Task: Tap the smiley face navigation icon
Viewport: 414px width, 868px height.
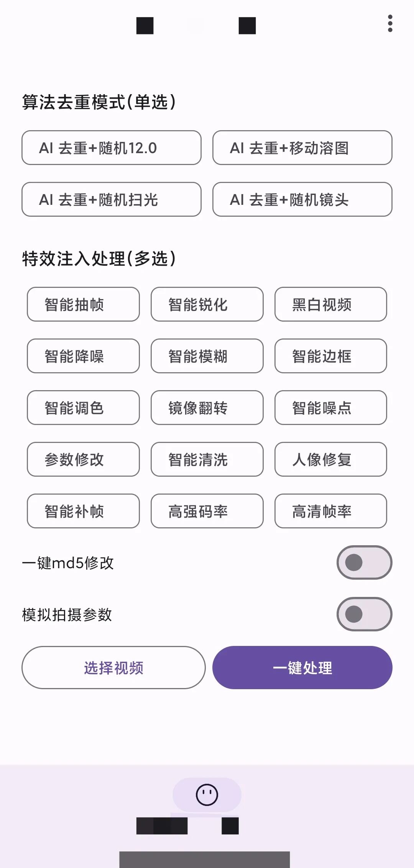Action: [x=207, y=794]
